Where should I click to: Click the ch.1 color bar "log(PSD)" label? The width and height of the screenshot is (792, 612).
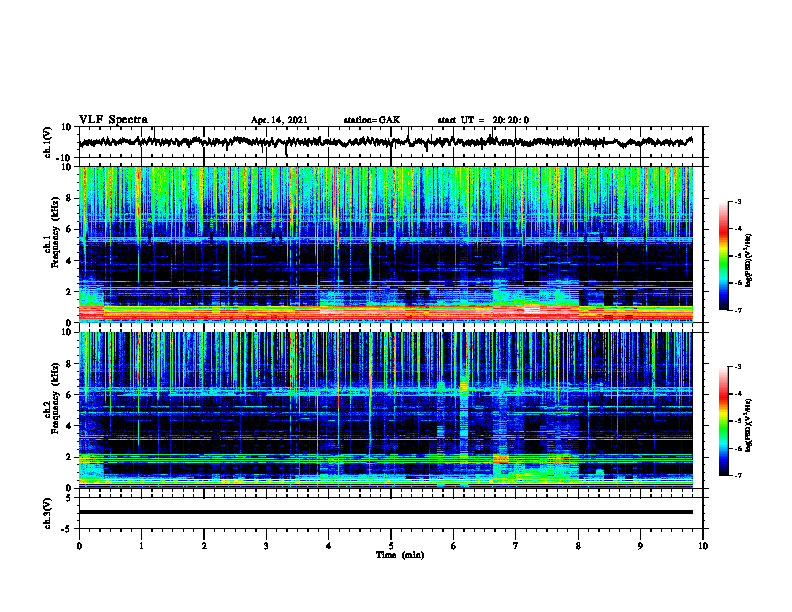pyautogui.click(x=749, y=260)
